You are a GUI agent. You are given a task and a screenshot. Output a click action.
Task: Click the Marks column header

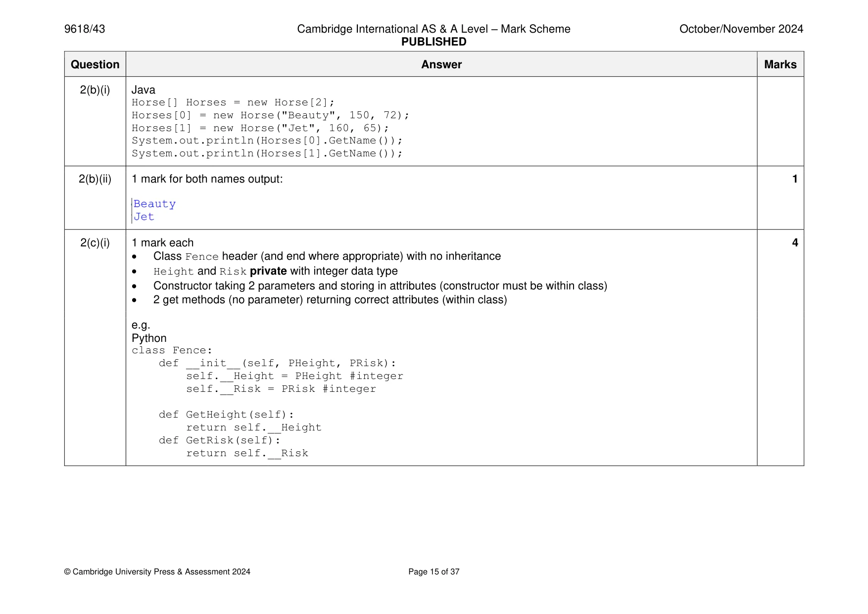point(780,65)
